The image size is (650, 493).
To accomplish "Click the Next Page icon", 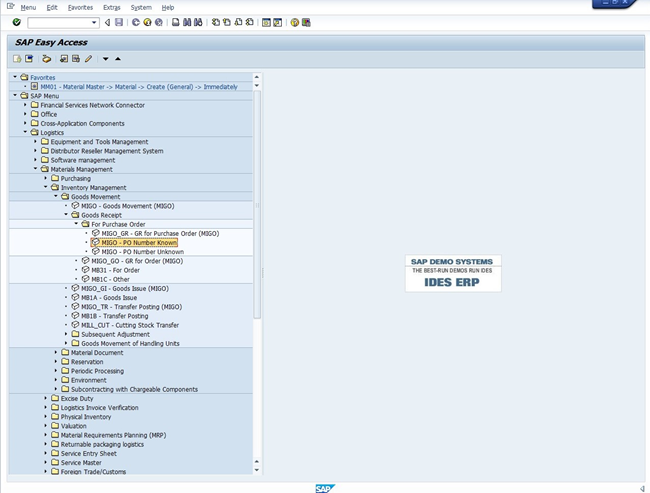I will coord(238,22).
